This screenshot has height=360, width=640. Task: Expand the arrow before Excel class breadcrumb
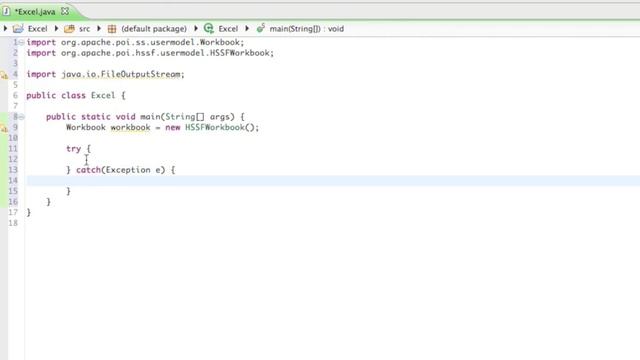196,28
